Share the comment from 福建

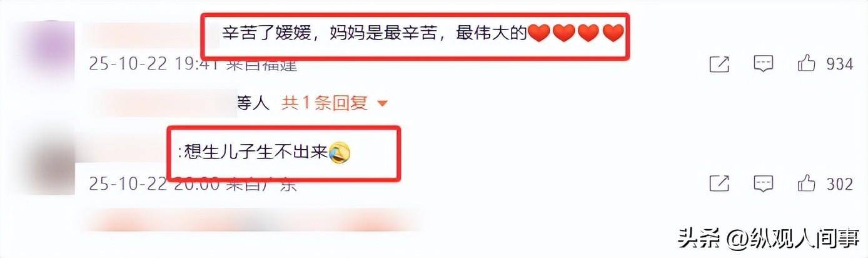point(719,64)
